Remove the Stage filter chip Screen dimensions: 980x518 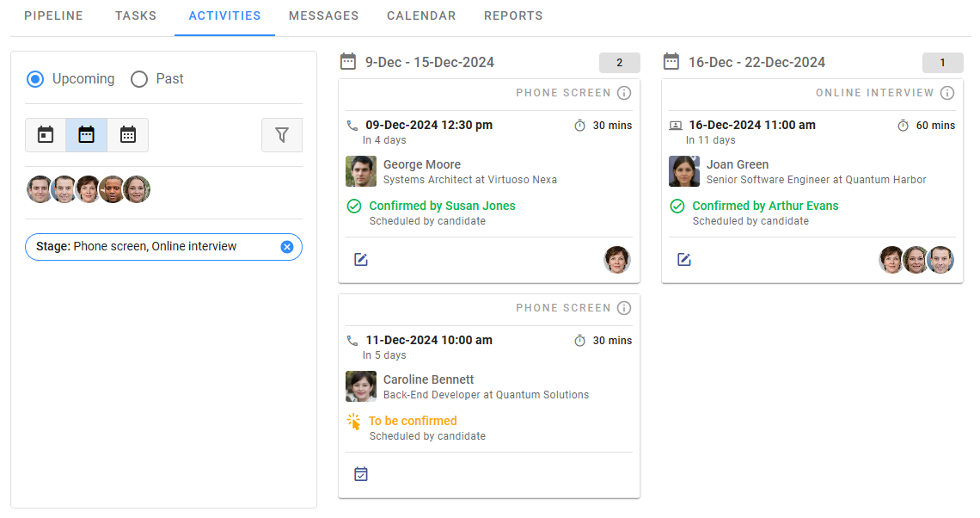tap(287, 247)
